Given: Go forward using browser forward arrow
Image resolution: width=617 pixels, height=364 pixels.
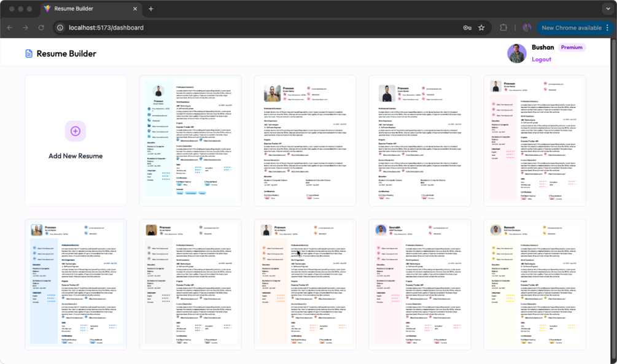Looking at the screenshot, I should (25, 28).
